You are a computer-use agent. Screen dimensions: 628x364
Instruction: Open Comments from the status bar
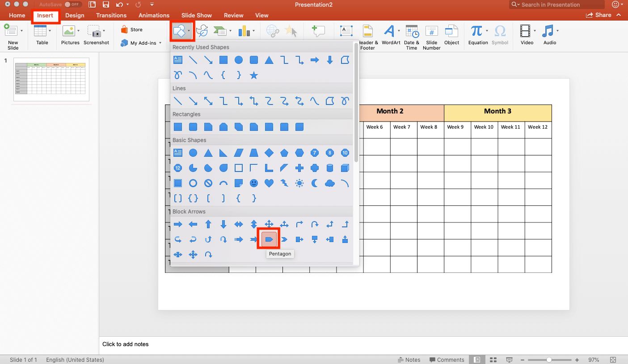click(447, 360)
